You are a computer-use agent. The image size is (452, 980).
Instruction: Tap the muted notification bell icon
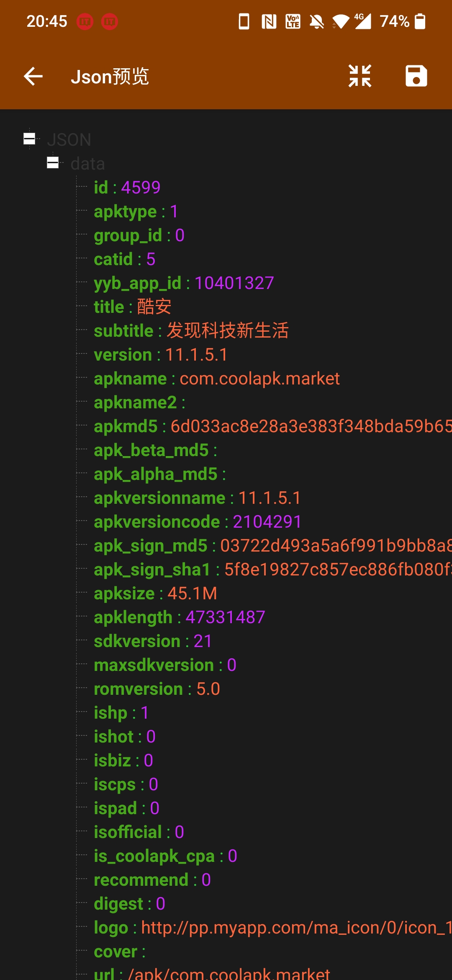coord(317,21)
